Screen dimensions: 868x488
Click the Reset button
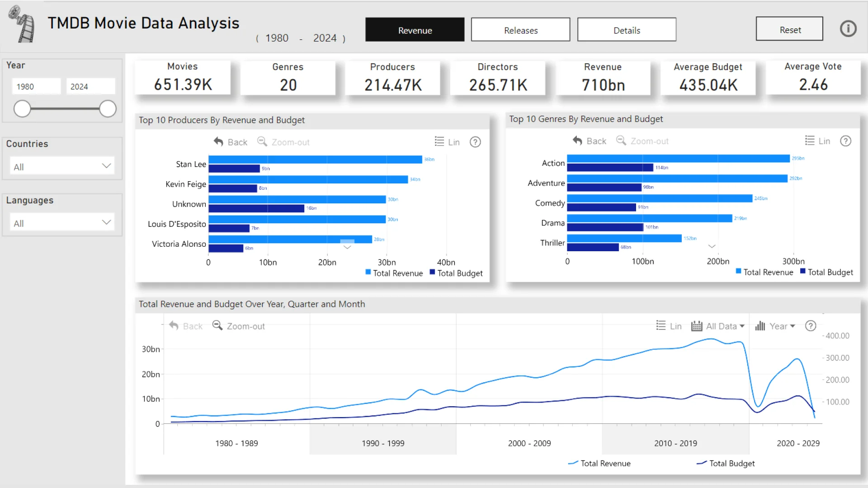(789, 29)
